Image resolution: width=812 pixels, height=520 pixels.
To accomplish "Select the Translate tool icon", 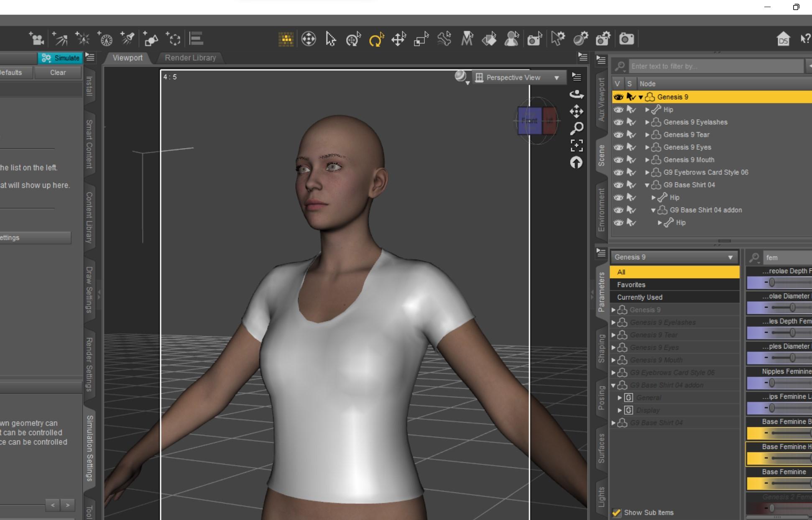I will click(398, 39).
